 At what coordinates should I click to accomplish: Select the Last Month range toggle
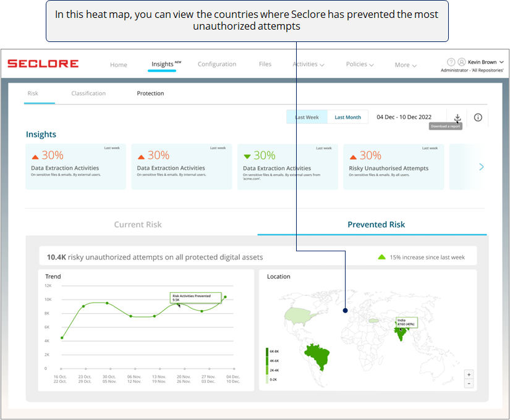[x=347, y=117]
